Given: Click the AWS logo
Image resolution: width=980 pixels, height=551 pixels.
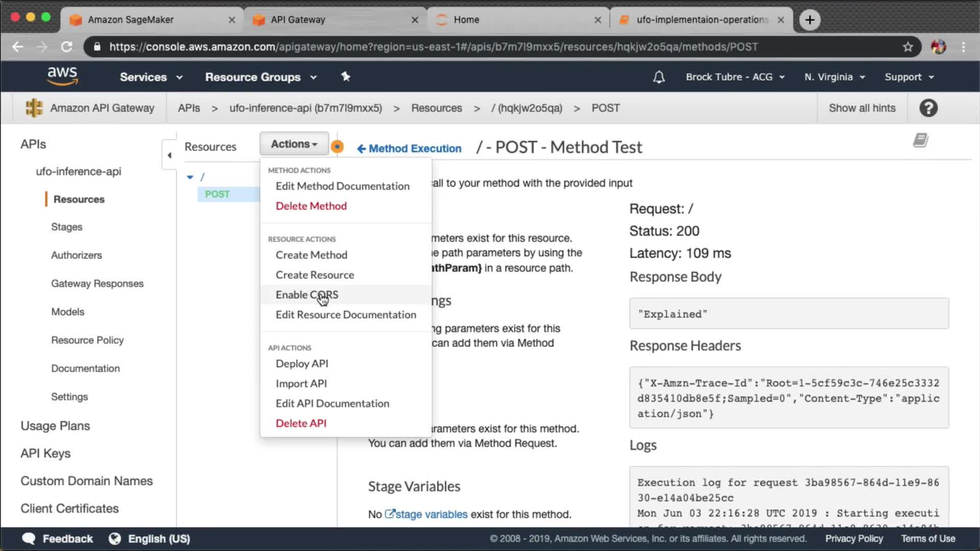Looking at the screenshot, I should 62,77.
